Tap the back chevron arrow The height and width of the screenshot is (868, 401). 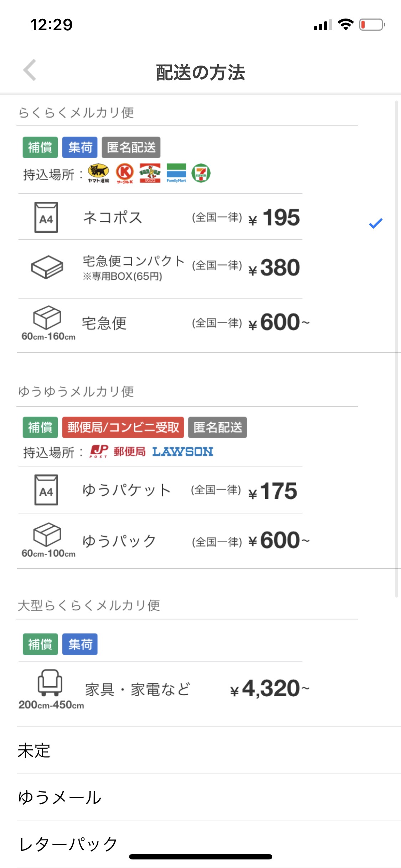[x=30, y=70]
